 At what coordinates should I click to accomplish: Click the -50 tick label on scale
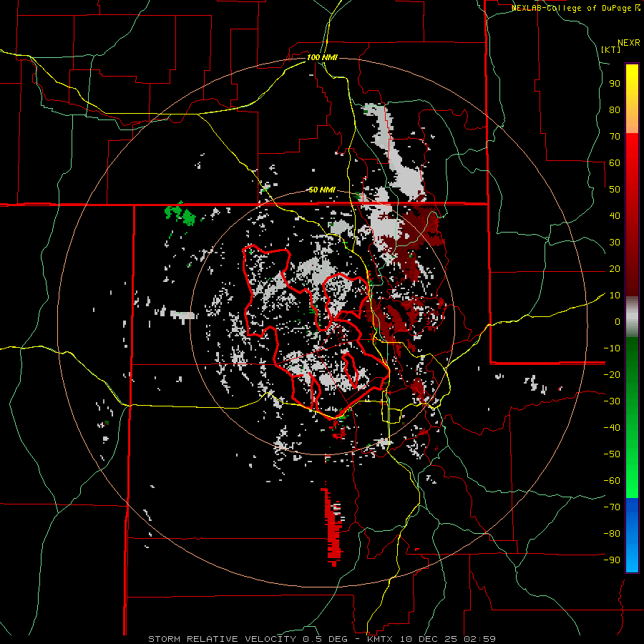point(612,454)
